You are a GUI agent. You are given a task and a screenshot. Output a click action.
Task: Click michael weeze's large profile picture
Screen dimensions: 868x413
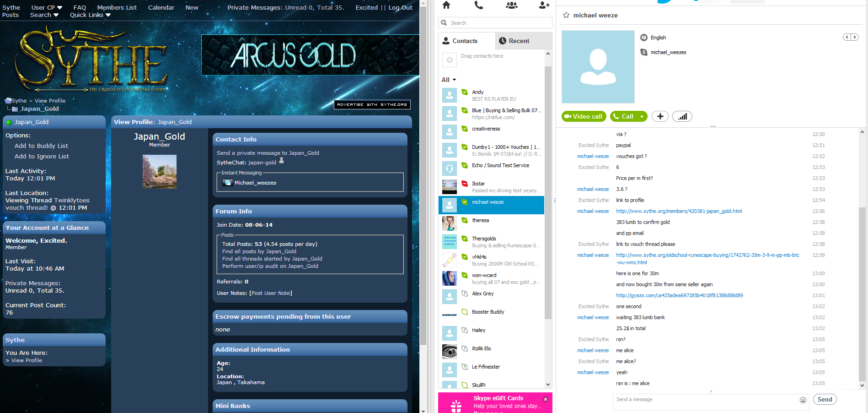pos(598,67)
